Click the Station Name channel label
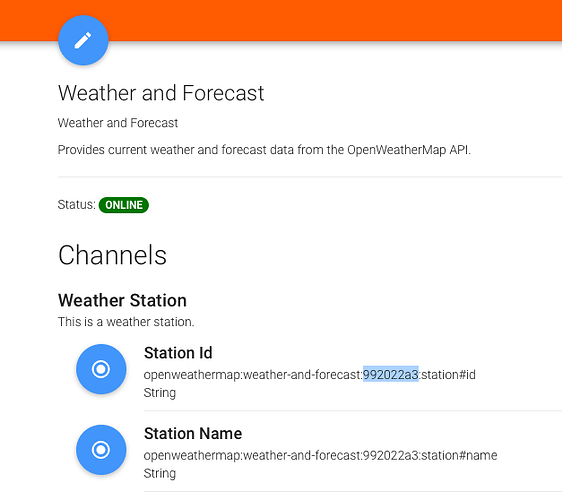 coord(193,434)
